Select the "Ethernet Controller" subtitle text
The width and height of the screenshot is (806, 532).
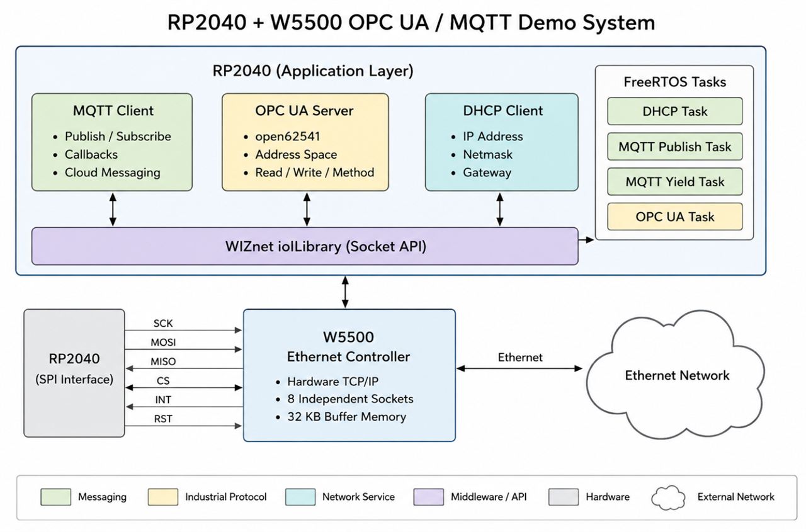(348, 357)
